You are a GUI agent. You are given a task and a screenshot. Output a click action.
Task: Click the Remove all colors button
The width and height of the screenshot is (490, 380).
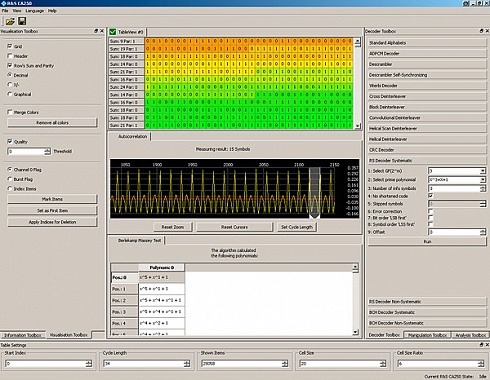(52, 123)
